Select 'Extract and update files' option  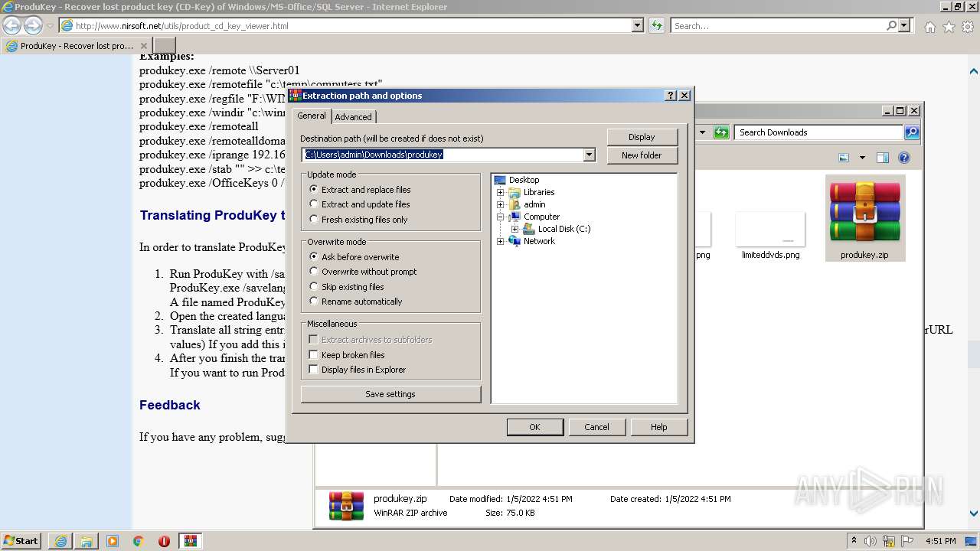pyautogui.click(x=359, y=204)
